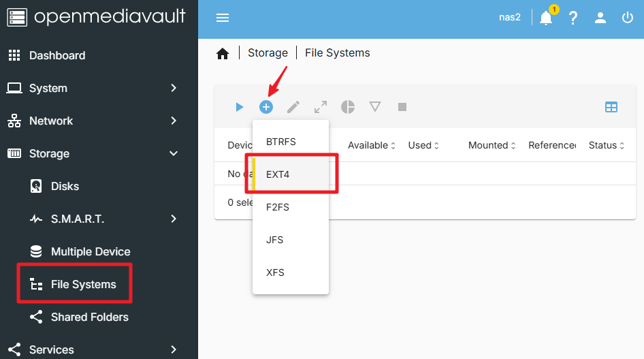
Task: Open File Systems in sidebar
Action: tap(99, 284)
